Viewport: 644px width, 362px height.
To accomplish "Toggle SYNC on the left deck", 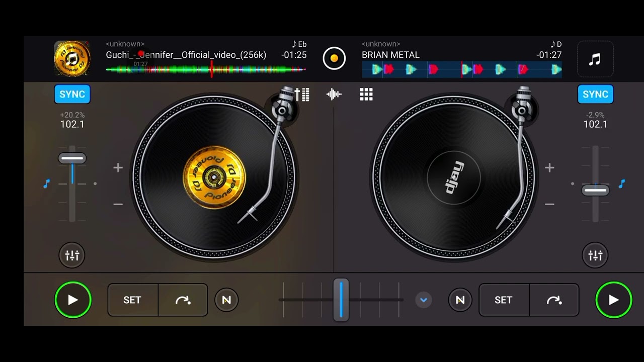I will tap(72, 94).
